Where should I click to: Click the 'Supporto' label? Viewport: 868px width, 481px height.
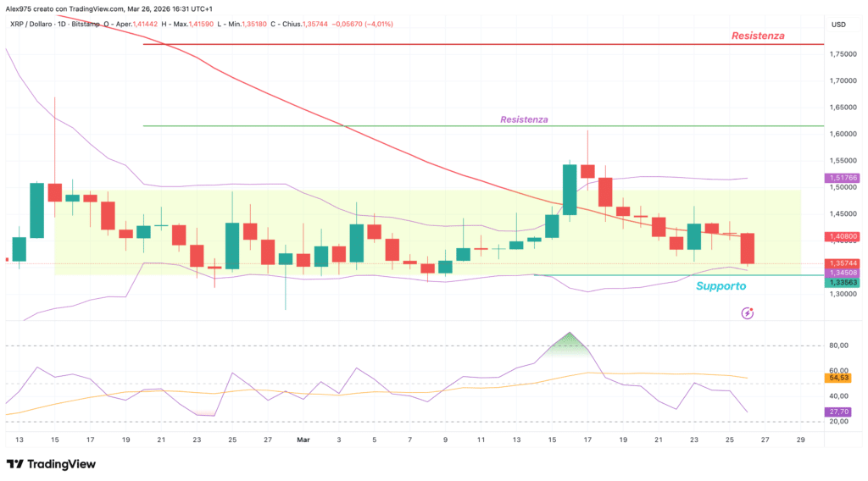pyautogui.click(x=721, y=286)
